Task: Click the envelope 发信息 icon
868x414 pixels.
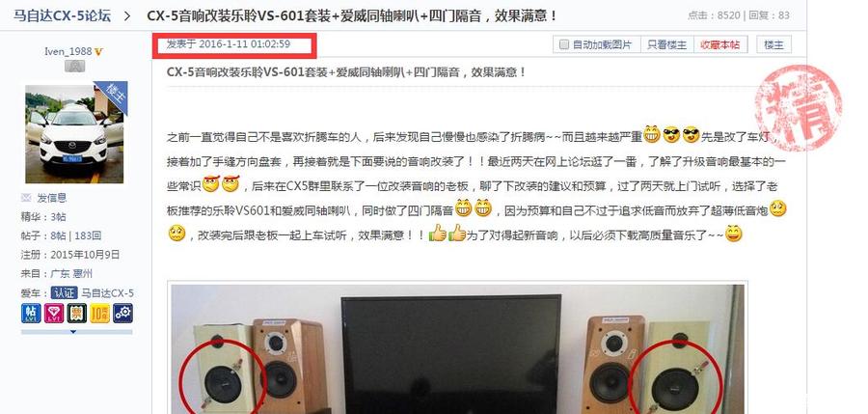Action: click(26, 197)
